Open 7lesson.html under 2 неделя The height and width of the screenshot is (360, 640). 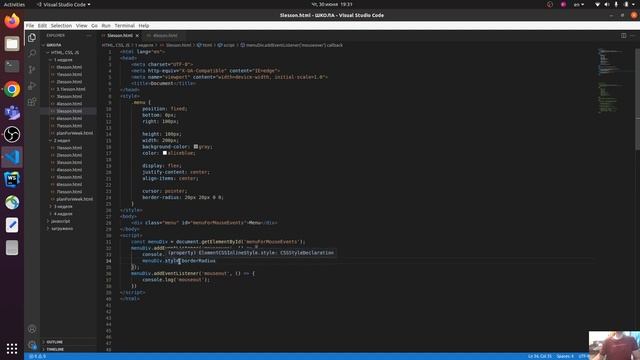click(x=69, y=192)
